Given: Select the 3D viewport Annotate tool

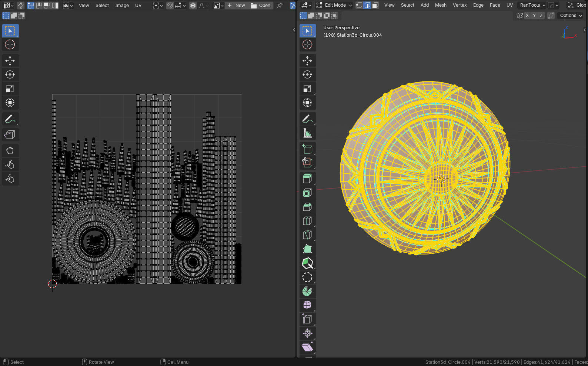Looking at the screenshot, I should 307,119.
